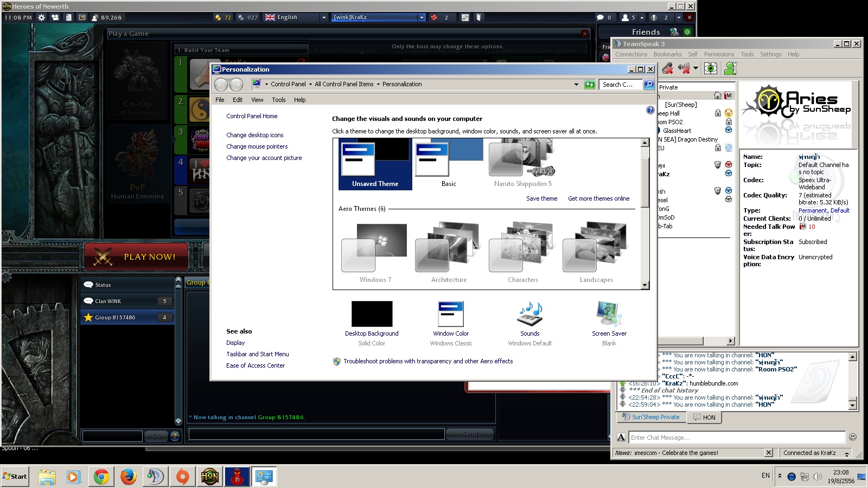Click Change desktop icons link
868x488 pixels.
[255, 135]
